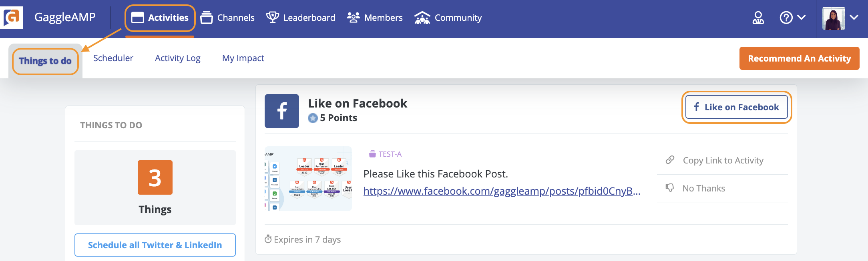The width and height of the screenshot is (868, 261).
Task: Expand the user avatar menu chevron
Action: 854,17
